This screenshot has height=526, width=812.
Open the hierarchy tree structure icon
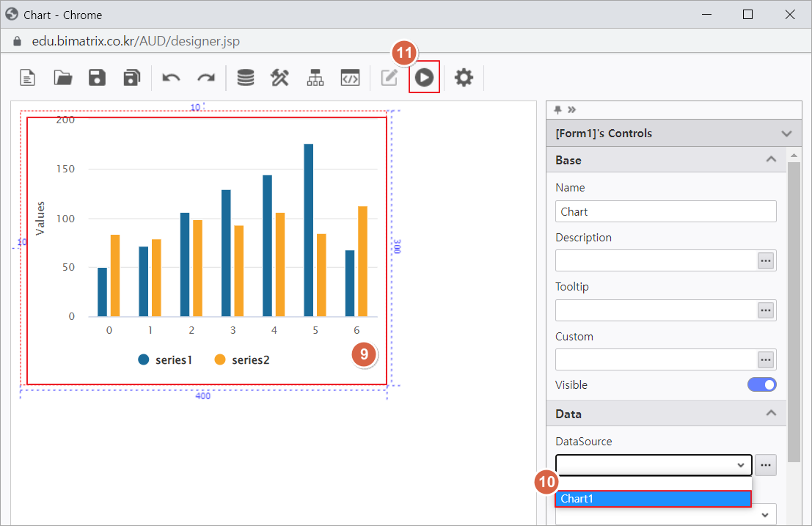[x=315, y=78]
